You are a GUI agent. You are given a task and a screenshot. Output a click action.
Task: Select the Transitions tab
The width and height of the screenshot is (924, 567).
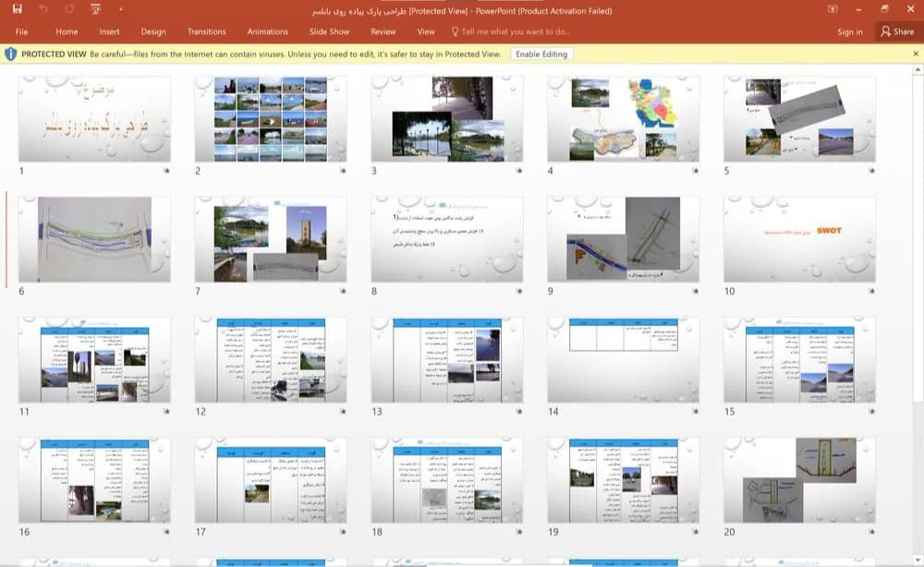click(x=206, y=31)
